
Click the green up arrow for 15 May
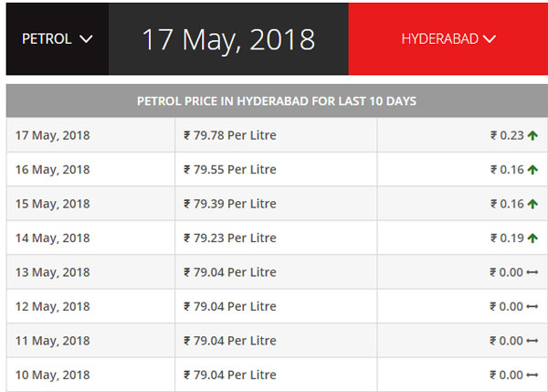point(532,204)
